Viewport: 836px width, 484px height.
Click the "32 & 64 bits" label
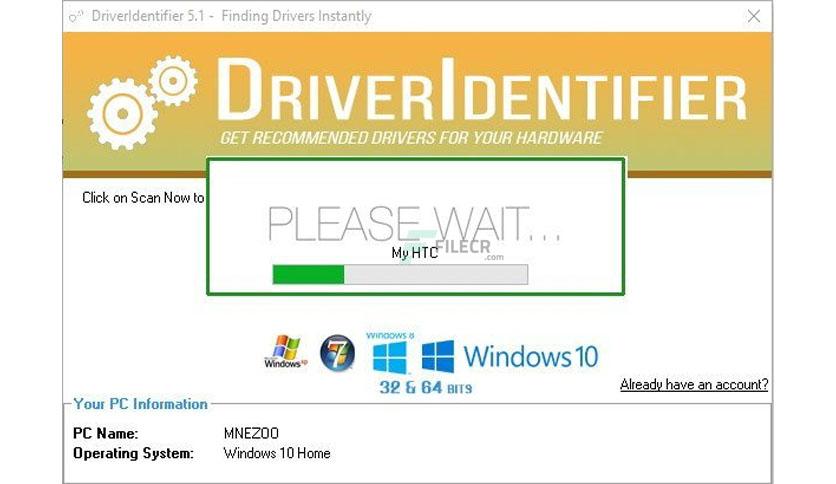coord(426,388)
